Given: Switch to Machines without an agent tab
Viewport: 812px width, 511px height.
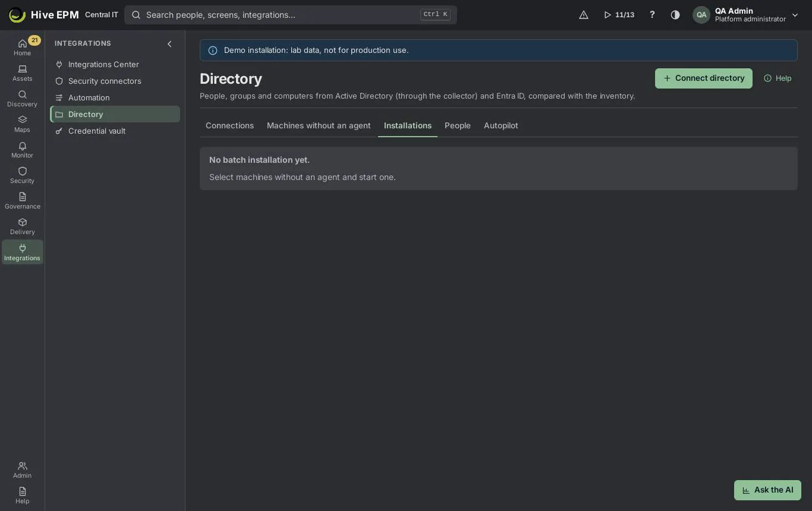Looking at the screenshot, I should pos(319,125).
